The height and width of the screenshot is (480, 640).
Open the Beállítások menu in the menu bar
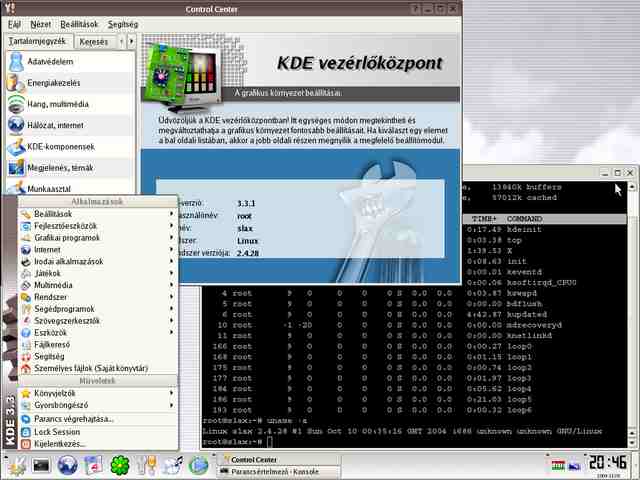coord(79,24)
